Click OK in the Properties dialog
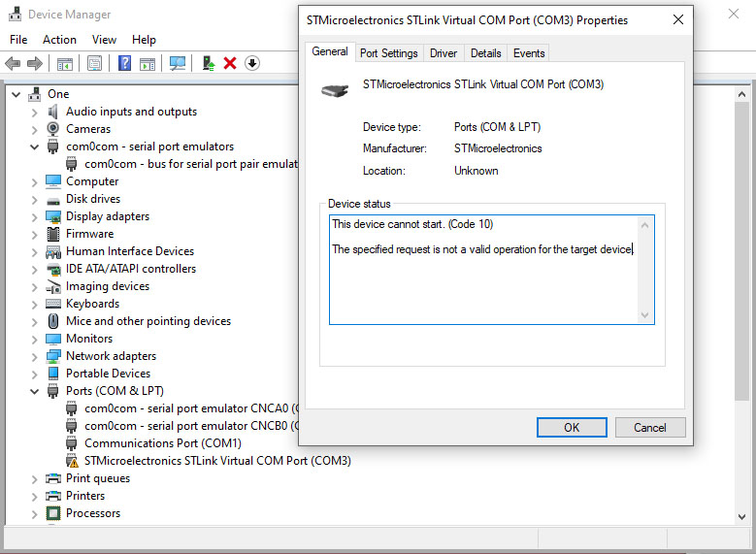756x554 pixels. coord(572,428)
